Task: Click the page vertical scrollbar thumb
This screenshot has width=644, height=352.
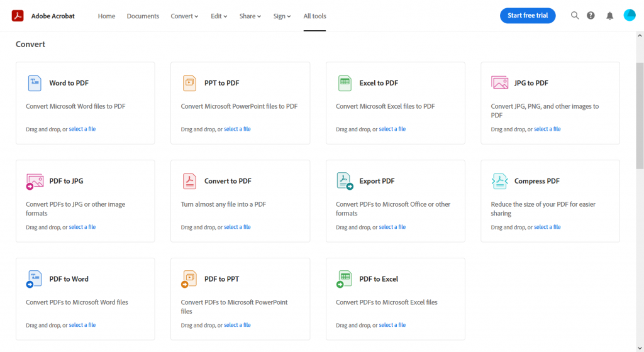Action: click(640, 116)
